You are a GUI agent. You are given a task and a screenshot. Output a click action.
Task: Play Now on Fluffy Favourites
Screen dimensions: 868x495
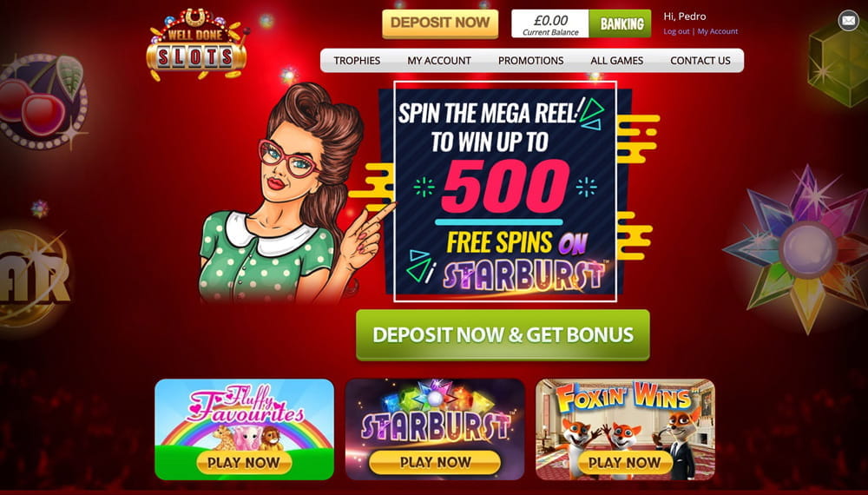pyautogui.click(x=244, y=462)
